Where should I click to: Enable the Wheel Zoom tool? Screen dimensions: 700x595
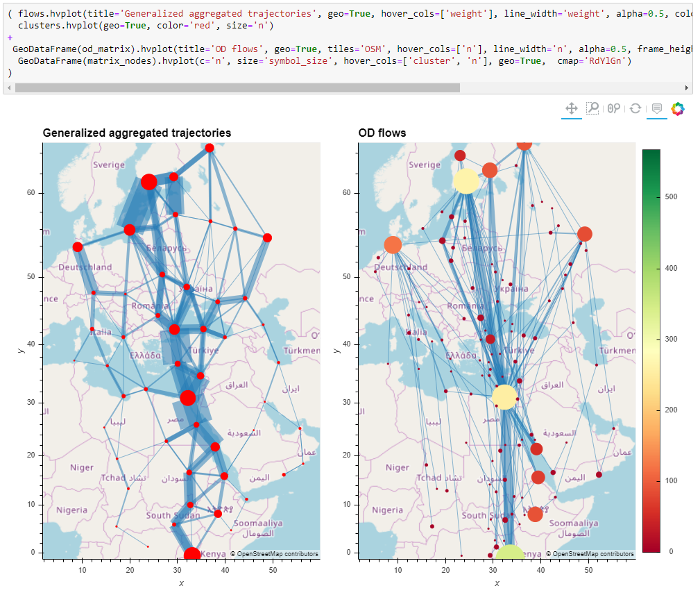[614, 108]
